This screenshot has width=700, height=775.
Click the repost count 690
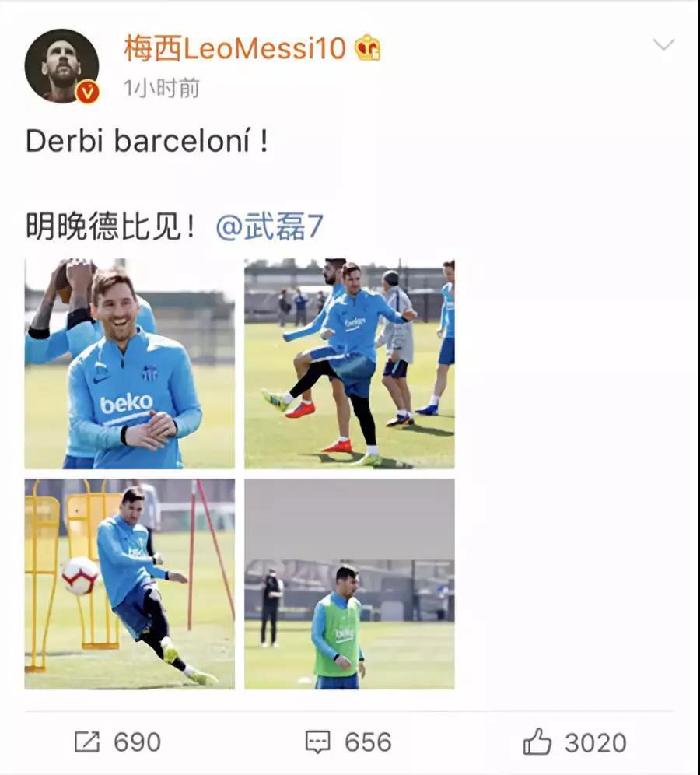pos(137,742)
